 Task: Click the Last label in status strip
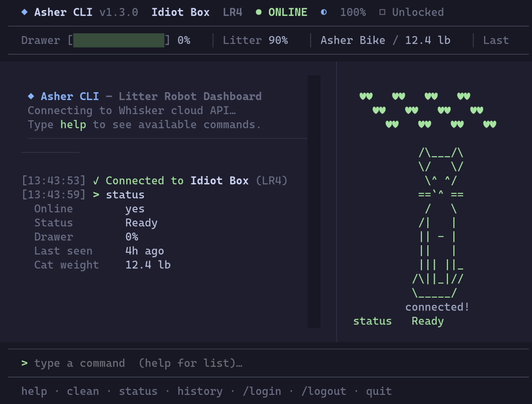[496, 40]
